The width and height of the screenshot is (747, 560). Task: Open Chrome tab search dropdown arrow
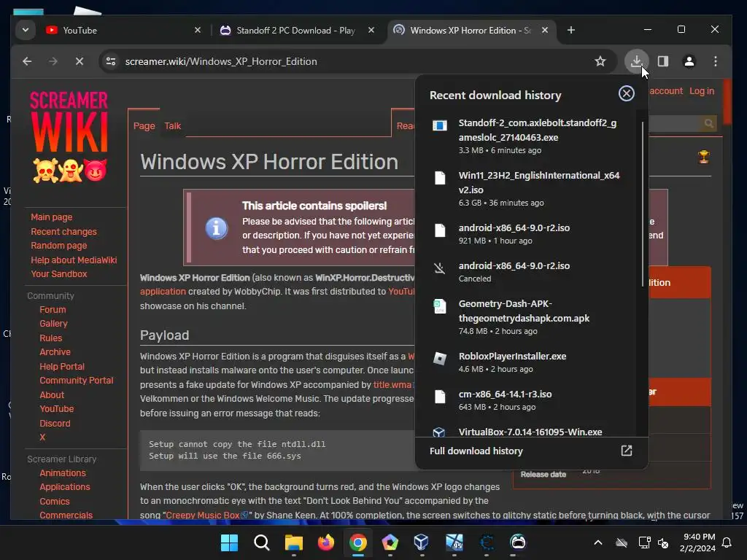[26, 30]
